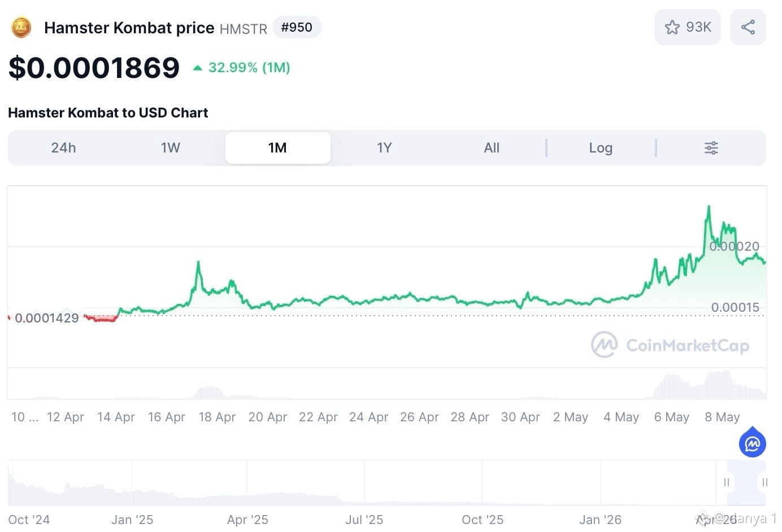Share the Hamster Kombat price page
This screenshot has height=532, width=782.
pyautogui.click(x=748, y=27)
